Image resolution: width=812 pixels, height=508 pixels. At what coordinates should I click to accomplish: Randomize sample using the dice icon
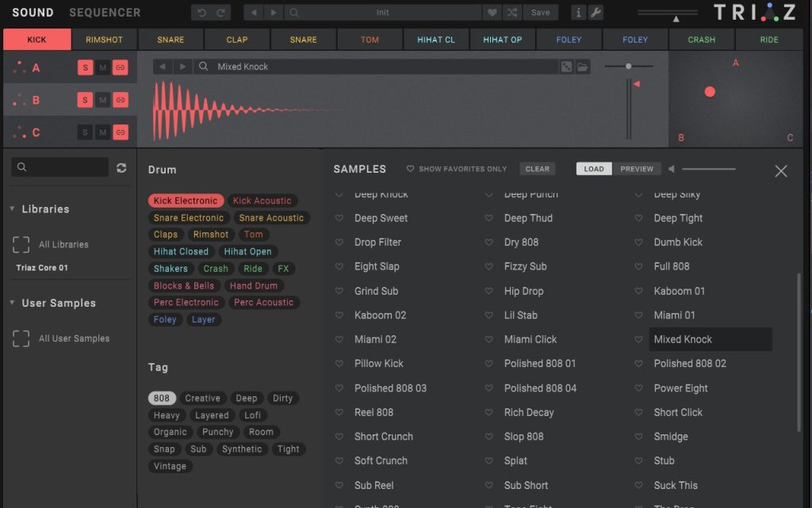point(566,67)
